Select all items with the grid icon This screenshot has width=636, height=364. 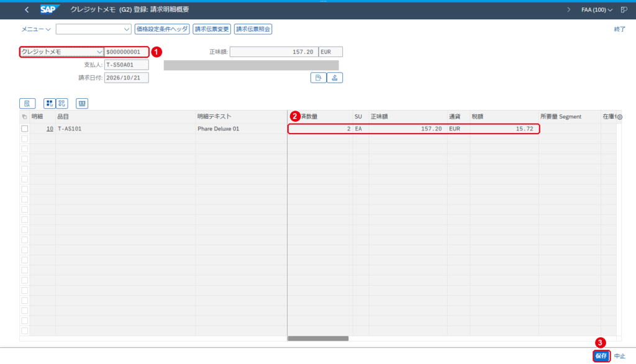click(50, 104)
